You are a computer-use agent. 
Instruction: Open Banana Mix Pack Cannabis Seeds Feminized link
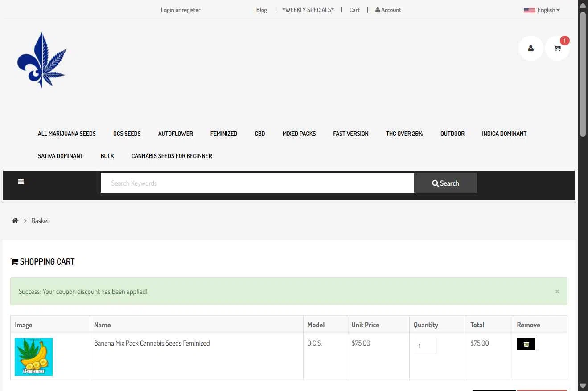[x=152, y=343]
